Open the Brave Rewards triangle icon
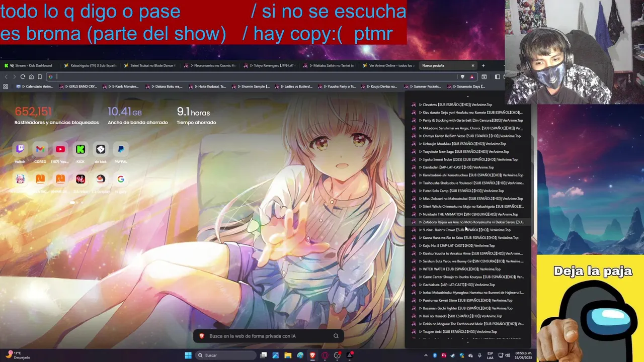The height and width of the screenshot is (362, 644). [x=471, y=77]
